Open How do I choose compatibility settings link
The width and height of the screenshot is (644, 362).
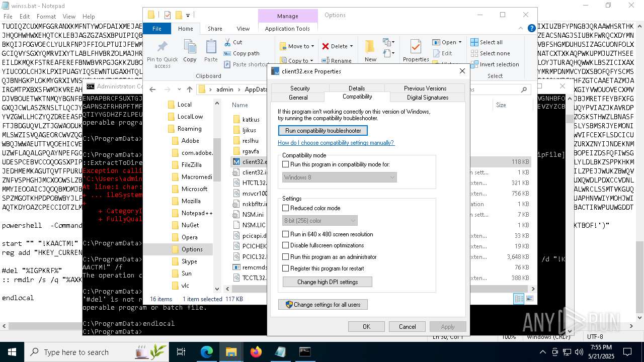click(x=336, y=143)
